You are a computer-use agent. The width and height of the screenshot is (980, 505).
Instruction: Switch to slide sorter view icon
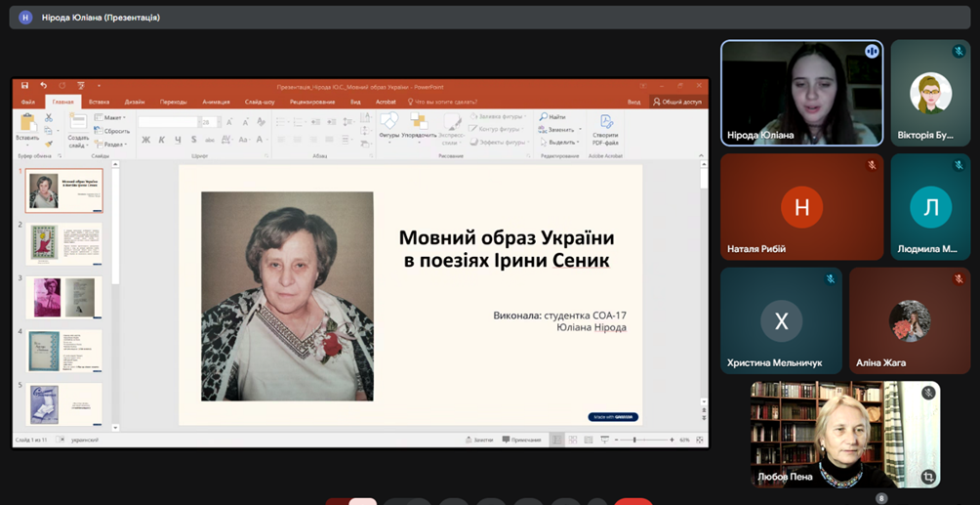pos(572,440)
